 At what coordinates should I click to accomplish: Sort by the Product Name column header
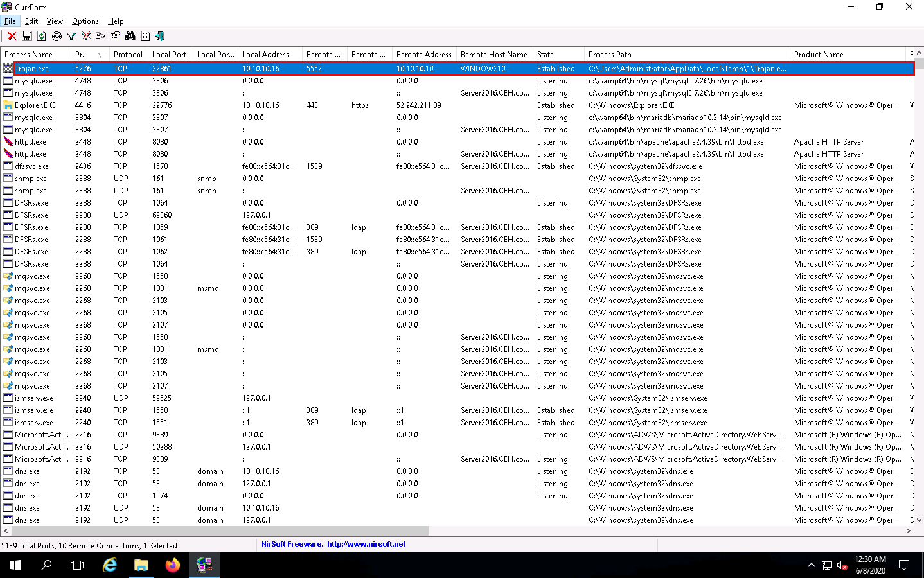[848, 55]
